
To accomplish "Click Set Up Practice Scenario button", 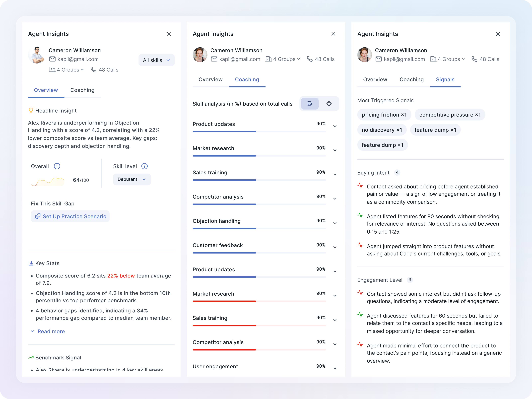I will [70, 216].
